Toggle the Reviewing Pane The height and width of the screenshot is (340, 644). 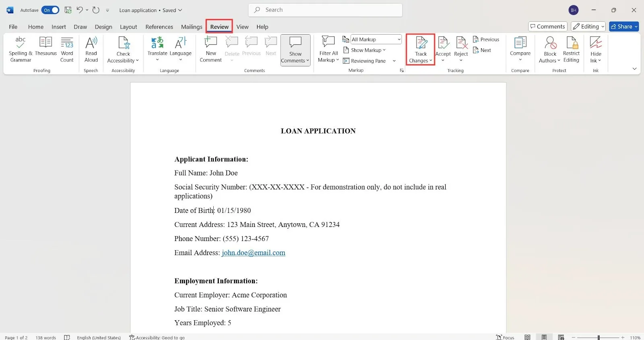(365, 61)
